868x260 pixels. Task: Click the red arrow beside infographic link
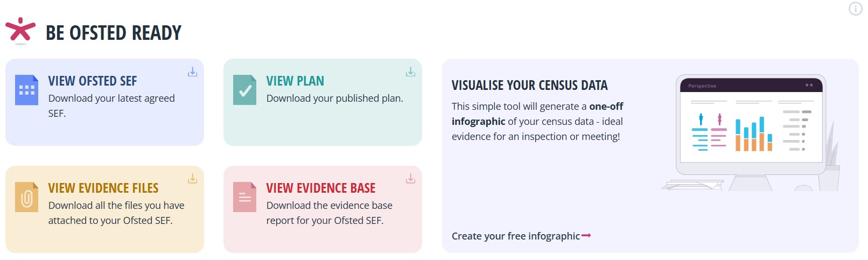coord(586,236)
